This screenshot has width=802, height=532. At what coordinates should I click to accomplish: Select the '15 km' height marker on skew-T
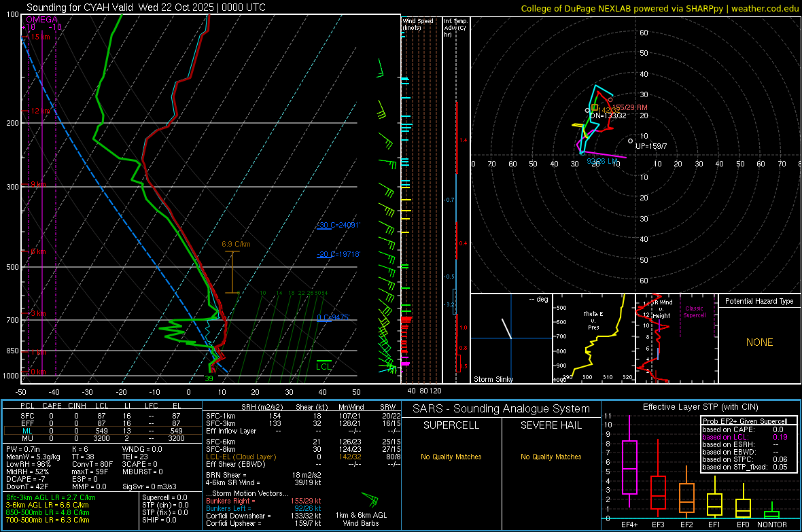click(x=40, y=37)
